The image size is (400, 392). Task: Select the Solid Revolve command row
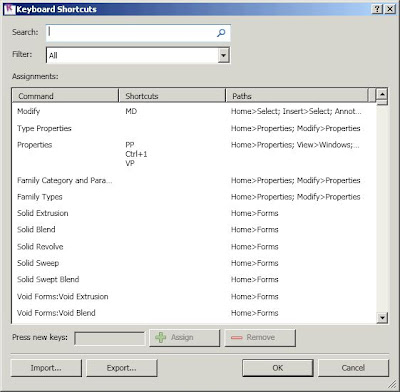[194, 247]
